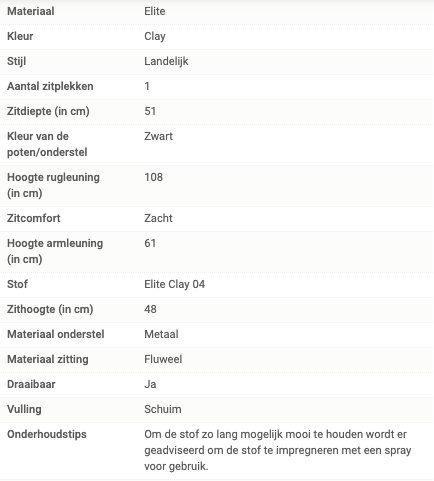Click the Stijl row label
The width and height of the screenshot is (434, 481).
tap(16, 61)
